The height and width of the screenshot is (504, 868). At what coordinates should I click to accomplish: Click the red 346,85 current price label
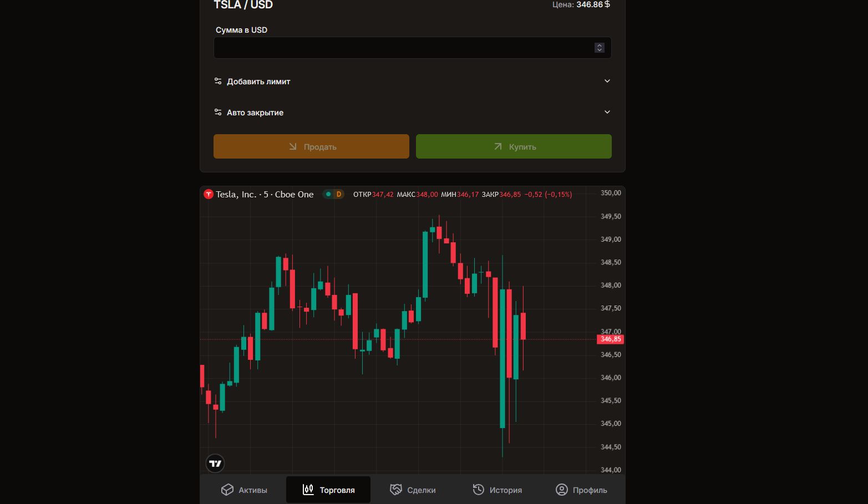(x=610, y=339)
